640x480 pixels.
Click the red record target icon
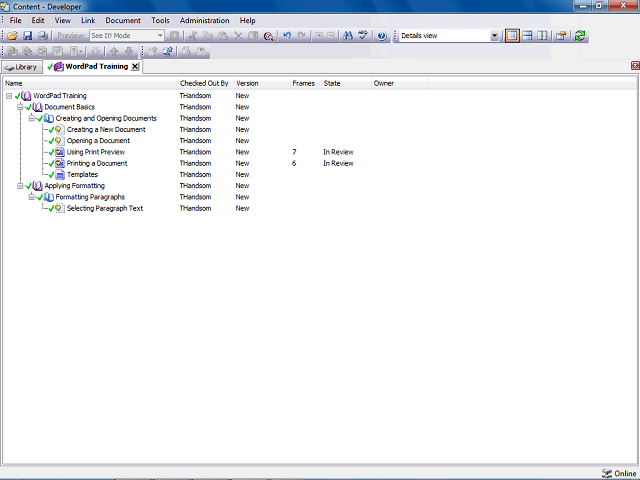268,36
